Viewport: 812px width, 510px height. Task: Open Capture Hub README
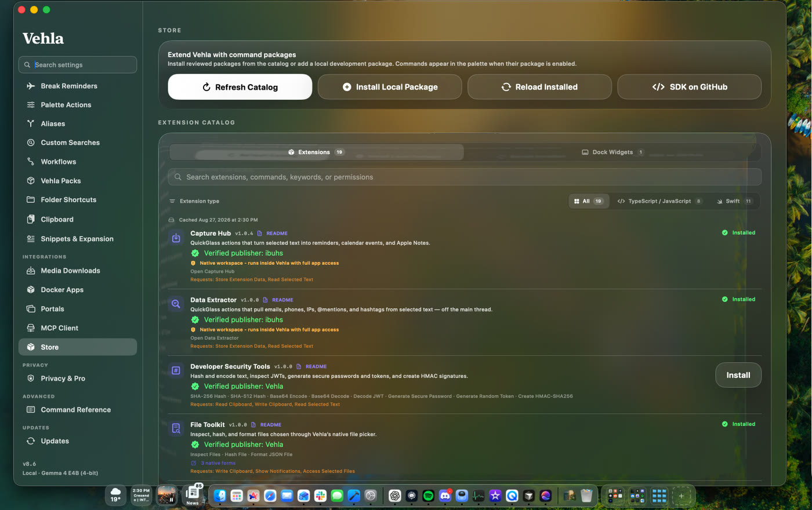pos(273,234)
